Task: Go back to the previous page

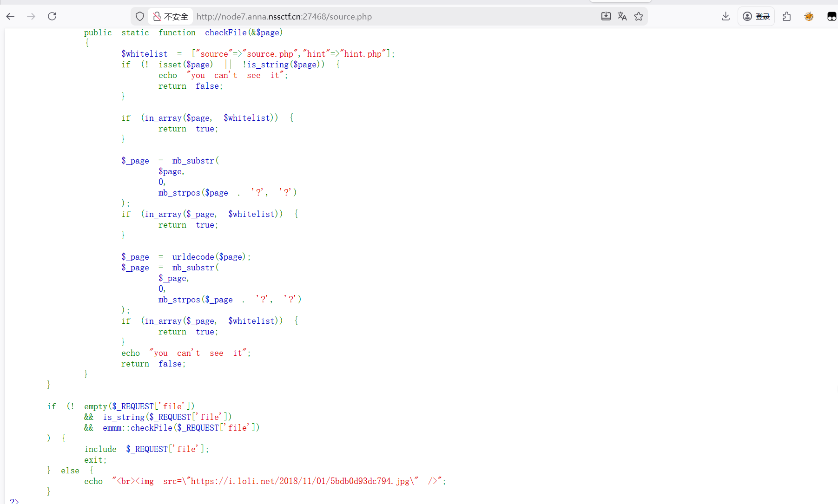Action: pyautogui.click(x=11, y=17)
